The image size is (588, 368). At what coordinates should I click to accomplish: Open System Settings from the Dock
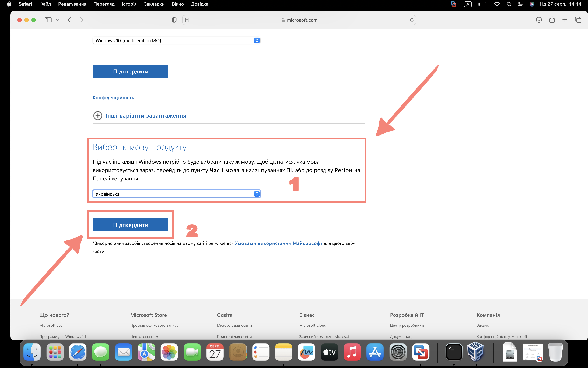pyautogui.click(x=398, y=352)
